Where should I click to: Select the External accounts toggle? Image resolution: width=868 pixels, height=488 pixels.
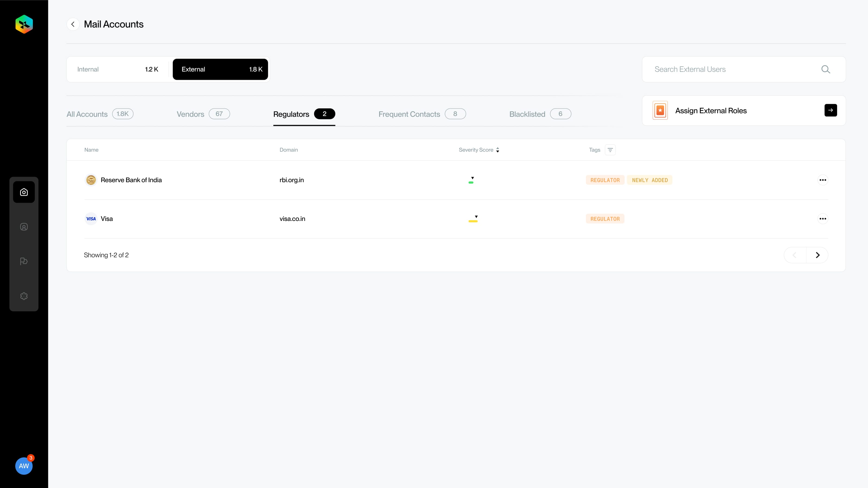[220, 69]
